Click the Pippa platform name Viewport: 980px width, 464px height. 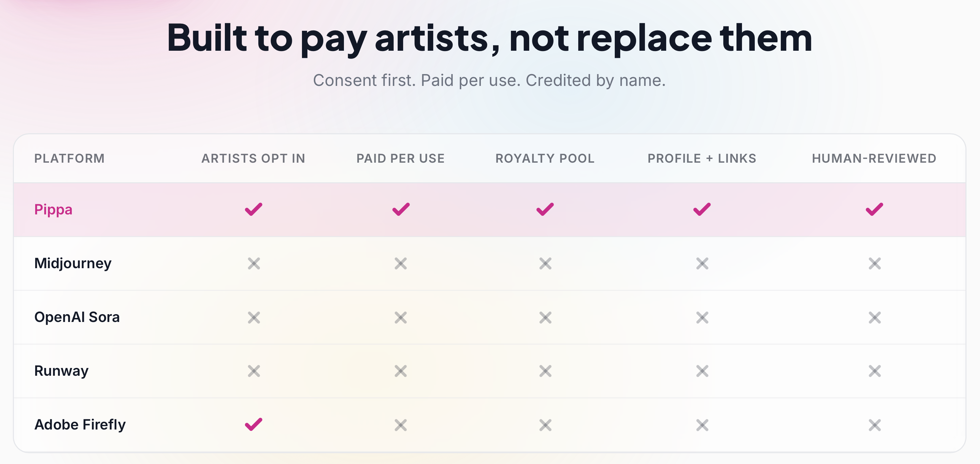(x=53, y=210)
